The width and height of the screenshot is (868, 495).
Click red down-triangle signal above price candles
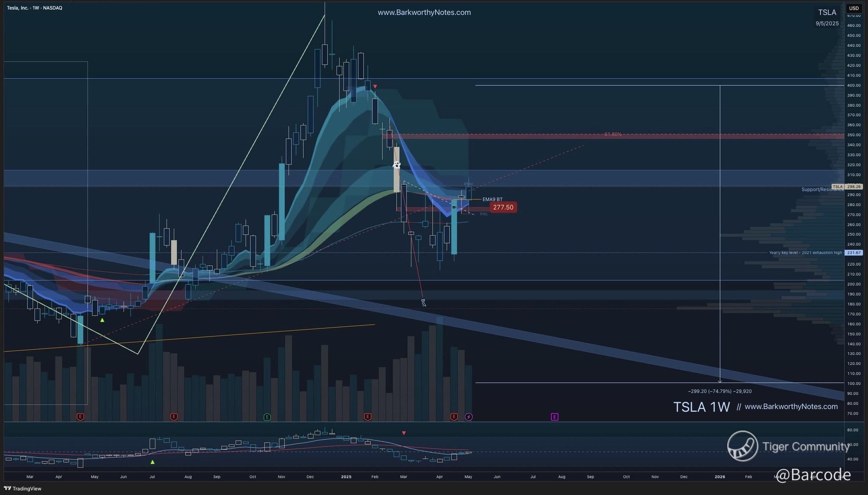tap(375, 87)
